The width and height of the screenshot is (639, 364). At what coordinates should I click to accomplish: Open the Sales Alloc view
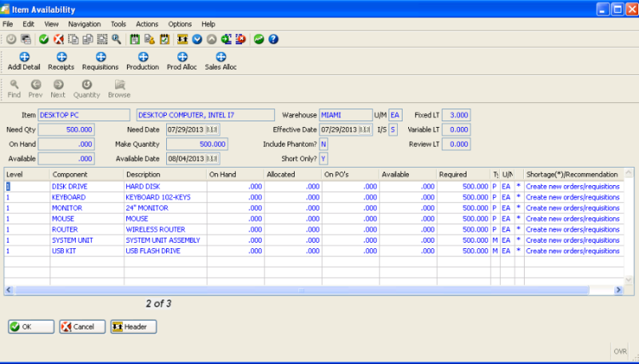220,61
